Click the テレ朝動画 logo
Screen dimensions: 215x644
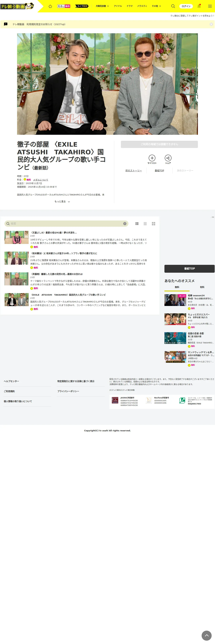tap(17, 6)
